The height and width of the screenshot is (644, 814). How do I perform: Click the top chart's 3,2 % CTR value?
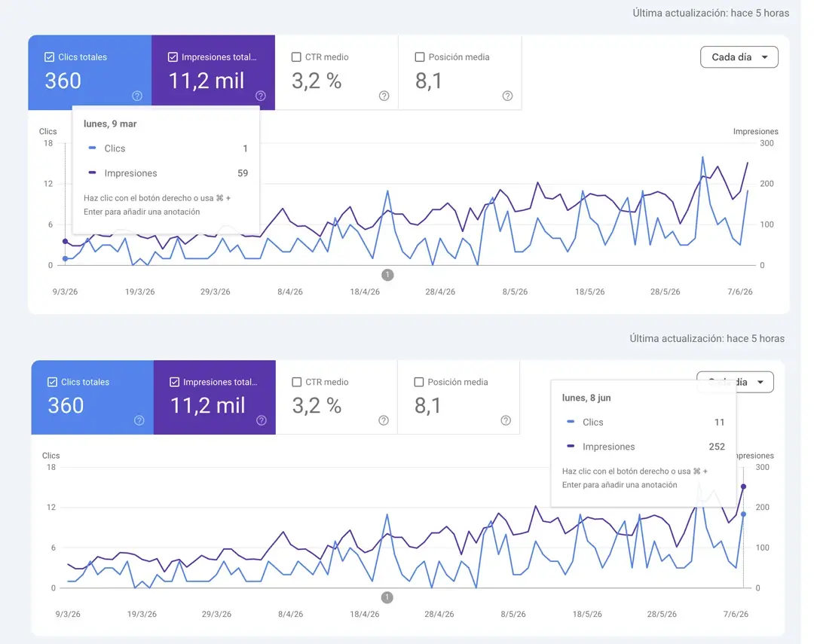click(x=317, y=81)
